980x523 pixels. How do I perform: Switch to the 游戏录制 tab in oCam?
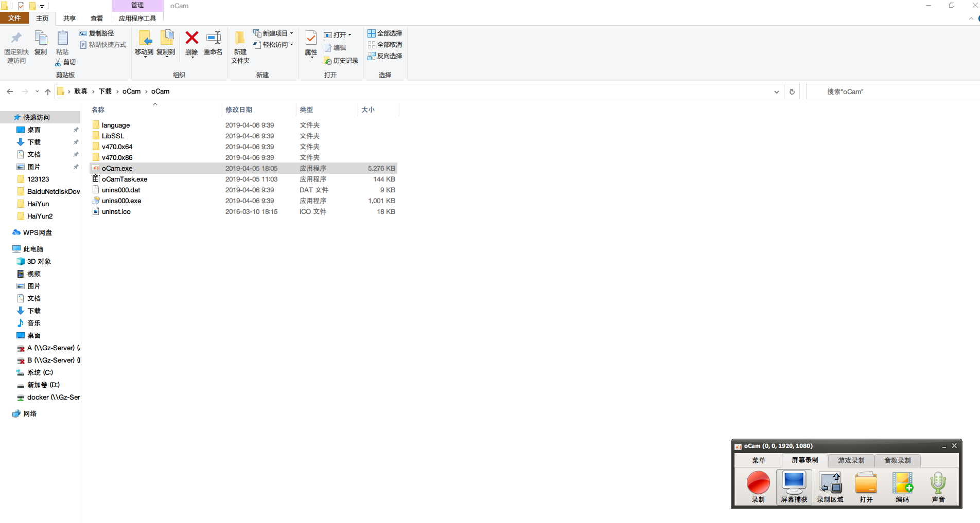pyautogui.click(x=850, y=460)
